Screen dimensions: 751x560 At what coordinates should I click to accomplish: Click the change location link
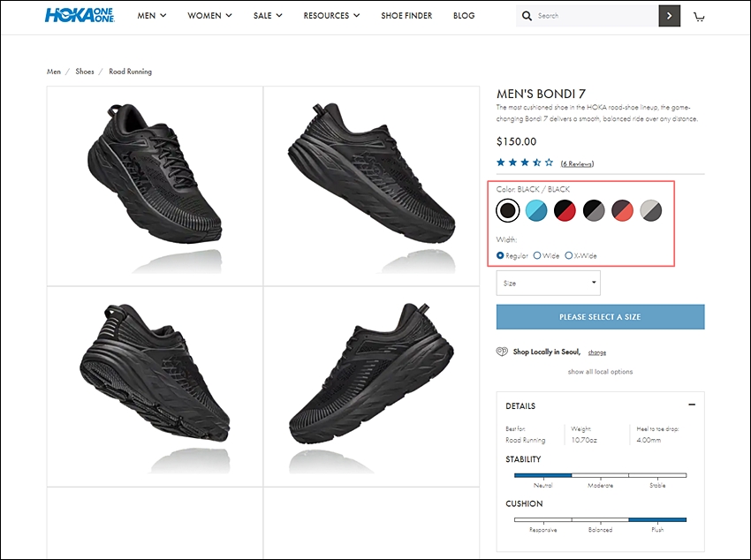click(x=596, y=352)
